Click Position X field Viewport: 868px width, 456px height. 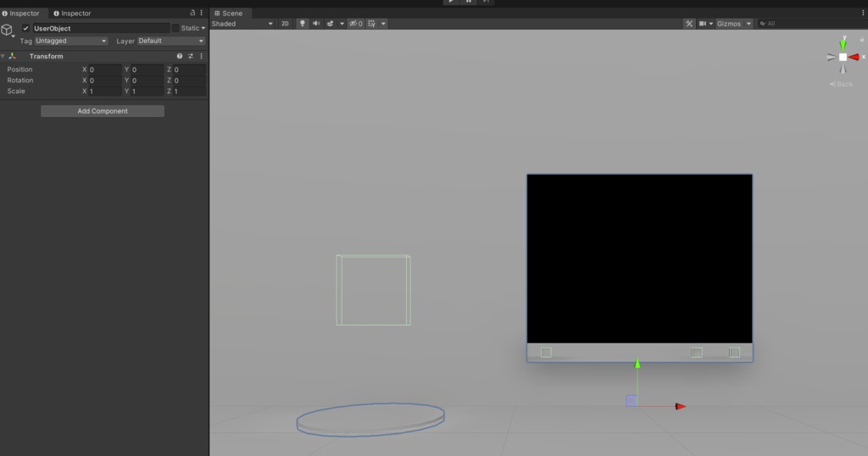[104, 70]
